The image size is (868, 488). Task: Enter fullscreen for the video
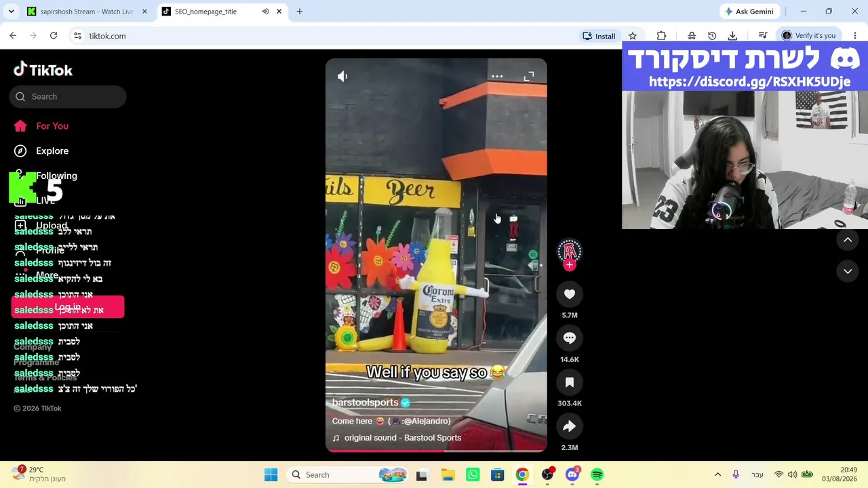click(529, 77)
